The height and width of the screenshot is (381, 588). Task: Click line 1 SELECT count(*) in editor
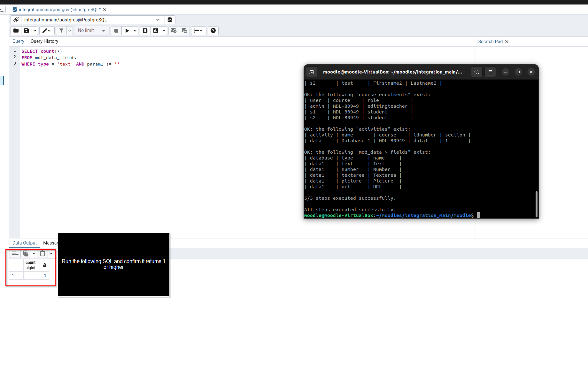point(42,51)
